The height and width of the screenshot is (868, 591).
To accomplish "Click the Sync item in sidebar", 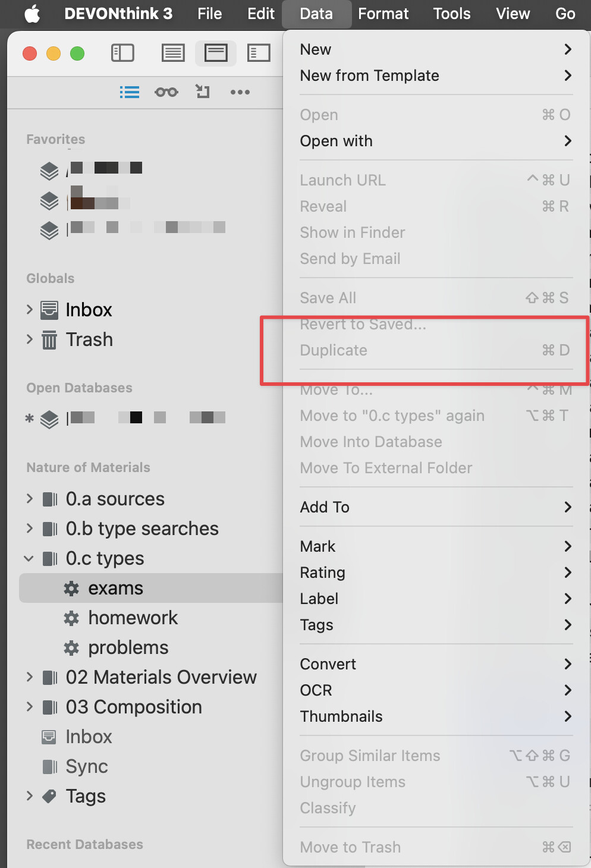I will click(x=87, y=766).
